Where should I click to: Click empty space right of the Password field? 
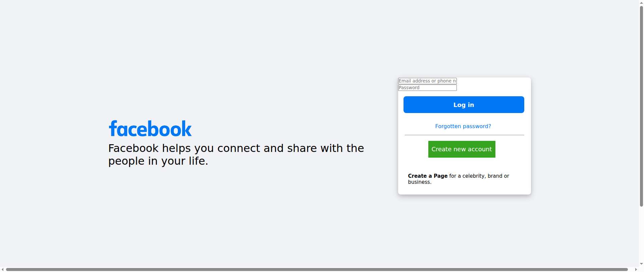[493, 88]
